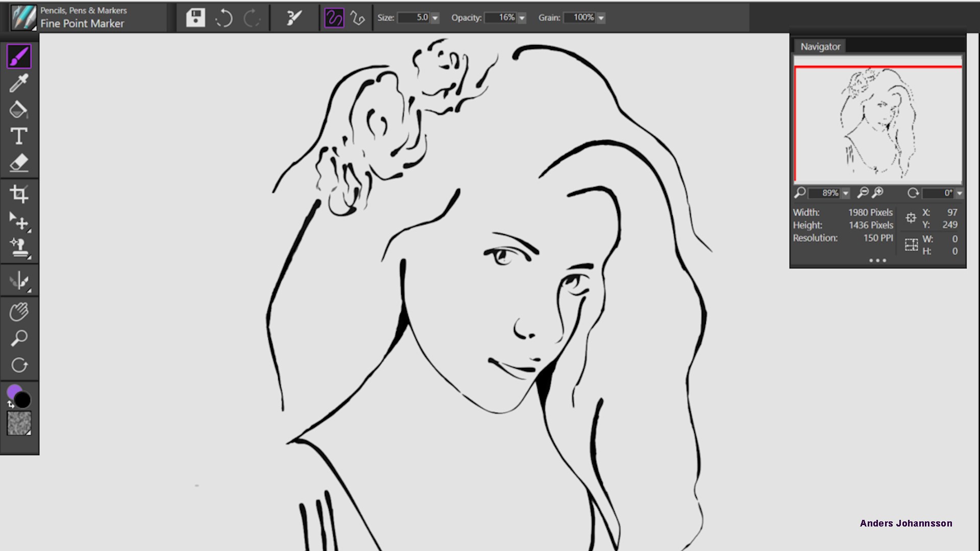Click the Rotate Page tool
The width and height of the screenshot is (980, 551).
[19, 365]
